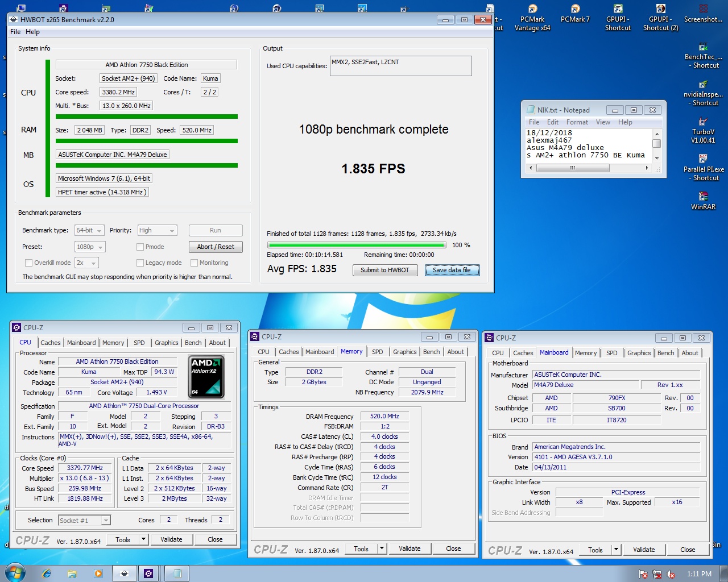Open Overkill 2x multiplier dropdown
Viewport: 728px width, 582px height.
pos(86,263)
